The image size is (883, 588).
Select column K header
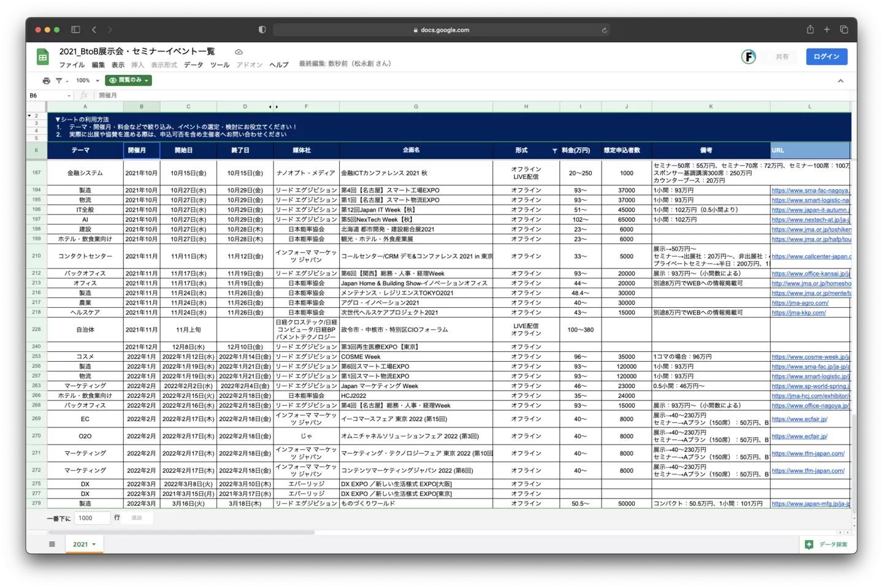click(x=711, y=107)
